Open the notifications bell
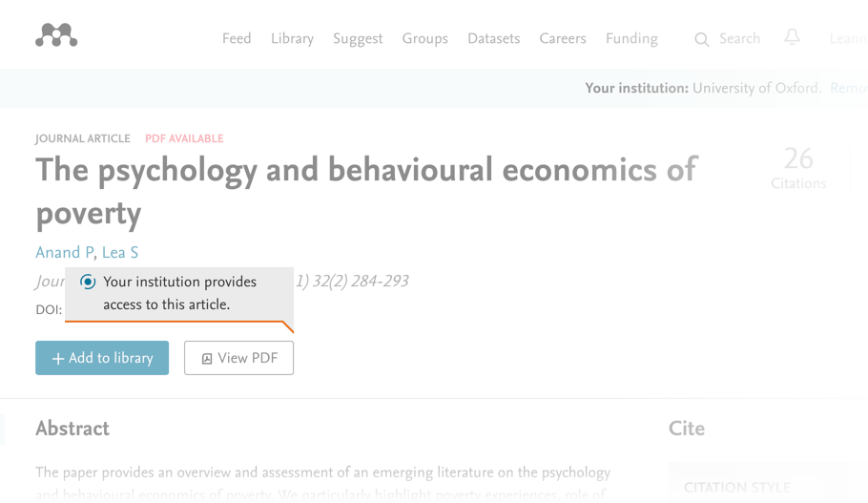The image size is (868, 503). 792,37
